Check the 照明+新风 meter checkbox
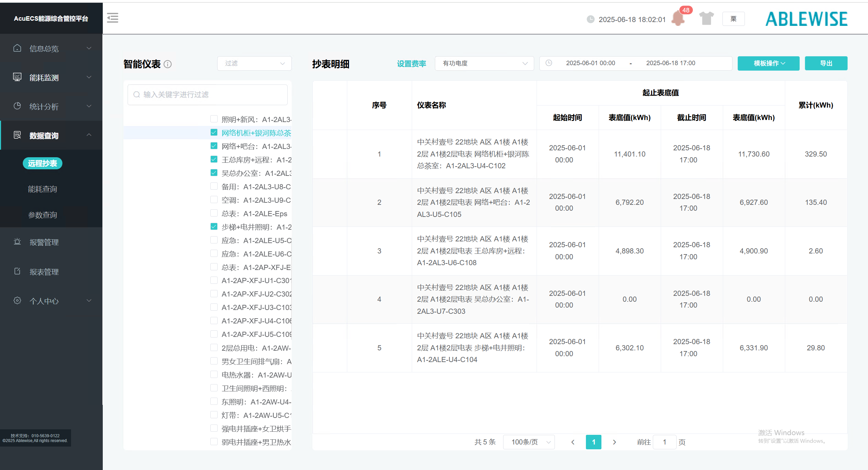Image resolution: width=868 pixels, height=470 pixels. (214, 119)
